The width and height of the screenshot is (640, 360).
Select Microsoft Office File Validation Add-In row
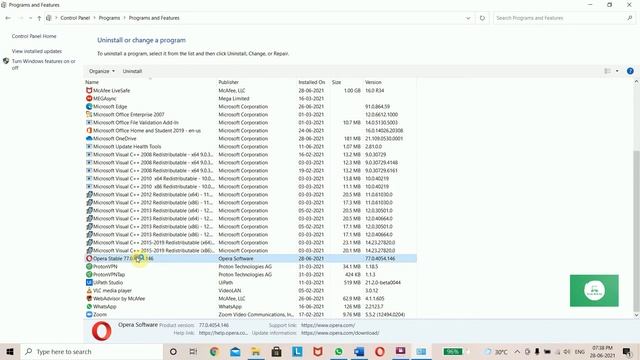coord(251,122)
